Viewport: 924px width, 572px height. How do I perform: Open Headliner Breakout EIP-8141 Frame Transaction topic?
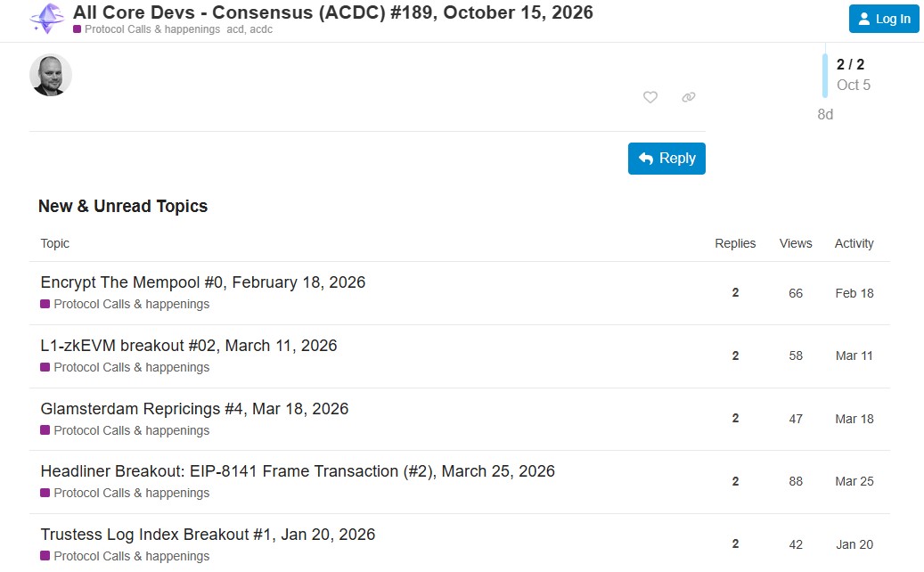(298, 471)
